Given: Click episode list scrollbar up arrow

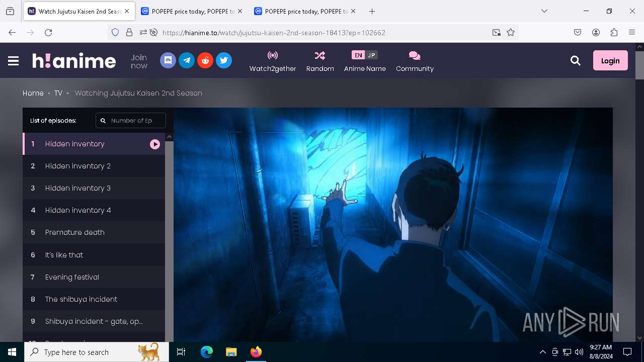Looking at the screenshot, I should pyautogui.click(x=169, y=137).
